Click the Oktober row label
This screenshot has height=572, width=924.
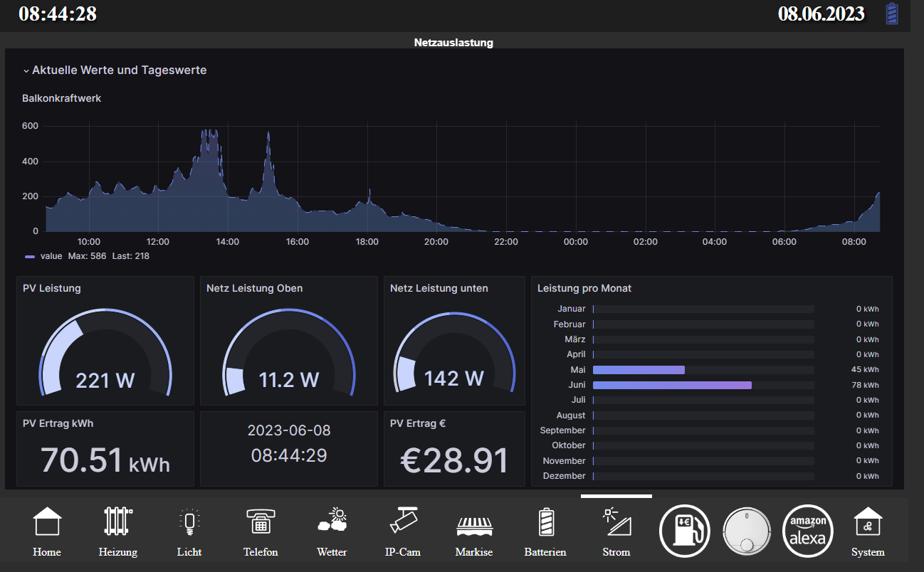(569, 445)
